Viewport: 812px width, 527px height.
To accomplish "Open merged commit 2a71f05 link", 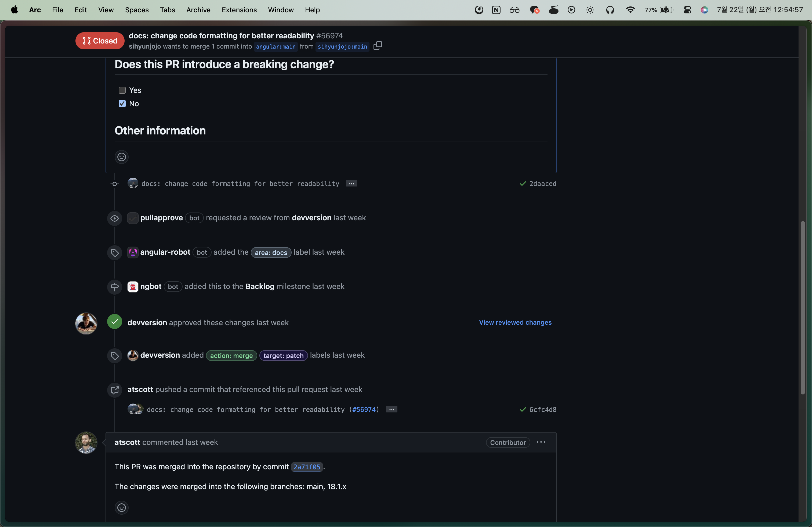I will pos(307,467).
